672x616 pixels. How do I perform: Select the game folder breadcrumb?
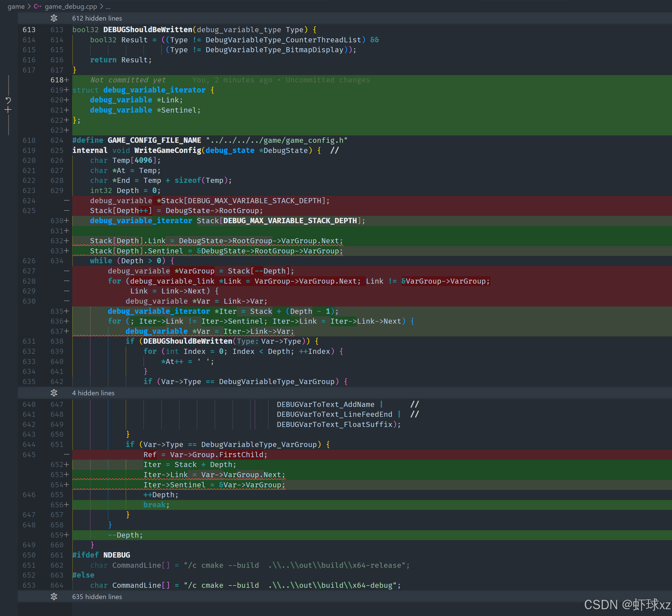point(16,6)
